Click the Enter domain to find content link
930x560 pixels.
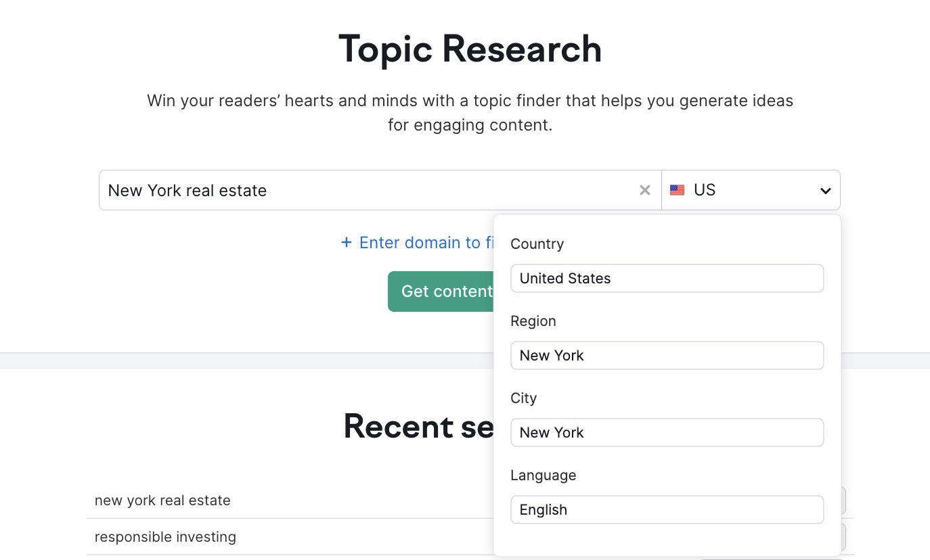click(x=420, y=242)
